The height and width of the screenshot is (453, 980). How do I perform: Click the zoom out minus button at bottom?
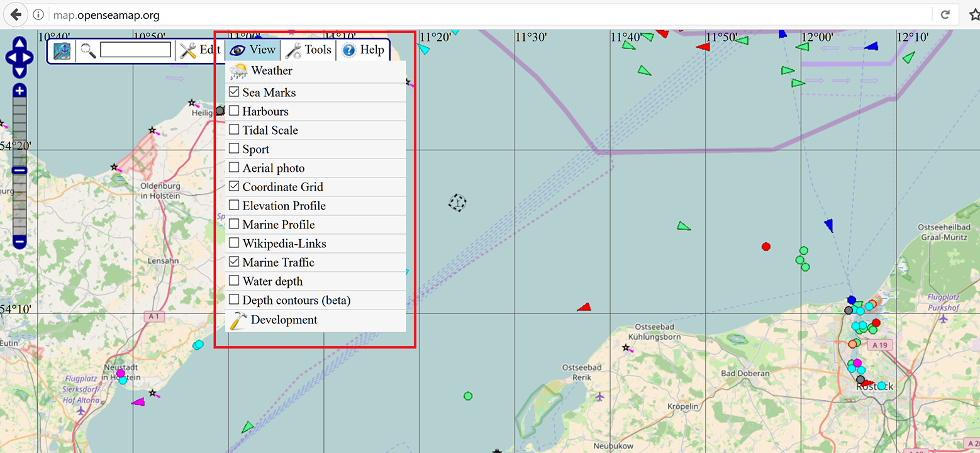[x=19, y=241]
